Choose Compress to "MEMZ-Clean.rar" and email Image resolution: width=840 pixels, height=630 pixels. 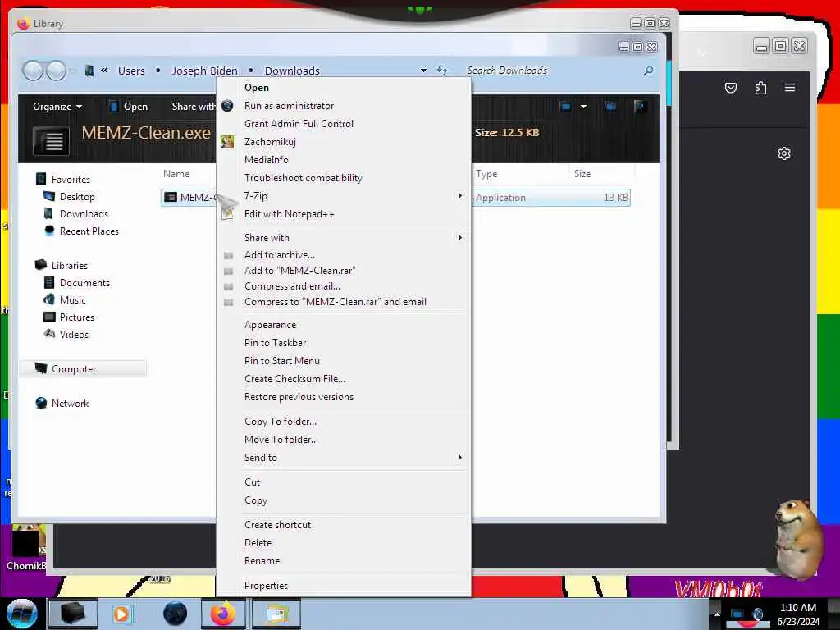(x=335, y=302)
